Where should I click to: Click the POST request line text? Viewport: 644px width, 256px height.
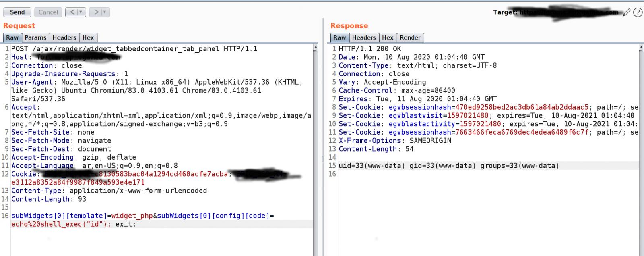point(134,49)
